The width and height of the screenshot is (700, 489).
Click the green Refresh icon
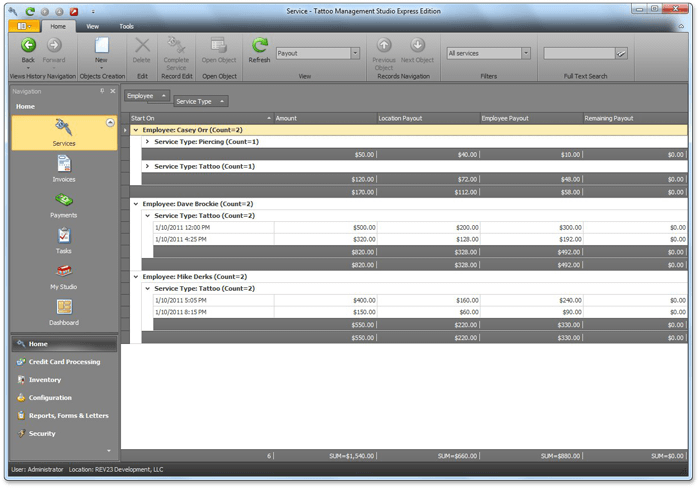point(260,46)
